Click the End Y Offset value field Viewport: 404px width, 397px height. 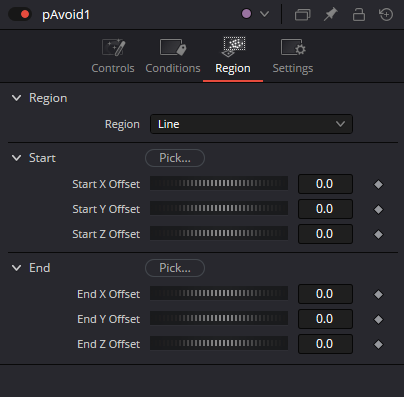(x=325, y=319)
